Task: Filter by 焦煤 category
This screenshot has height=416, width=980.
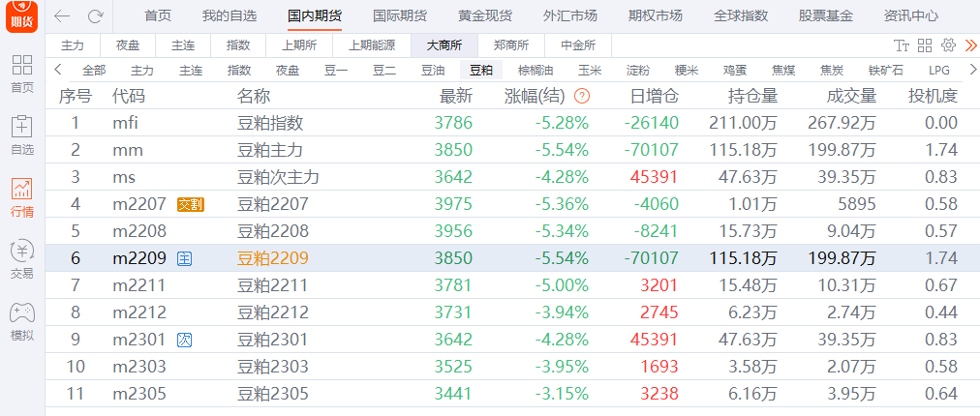Action: click(x=783, y=70)
